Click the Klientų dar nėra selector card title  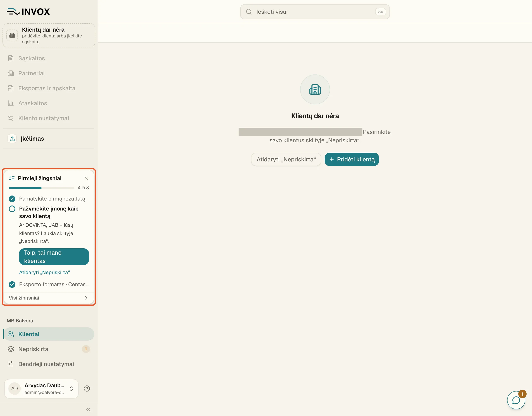[43, 30]
